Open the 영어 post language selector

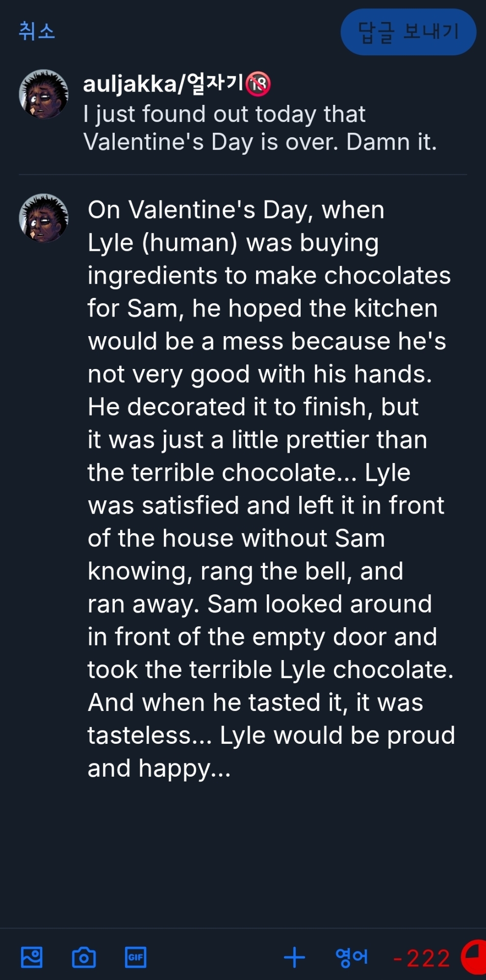[x=351, y=957]
